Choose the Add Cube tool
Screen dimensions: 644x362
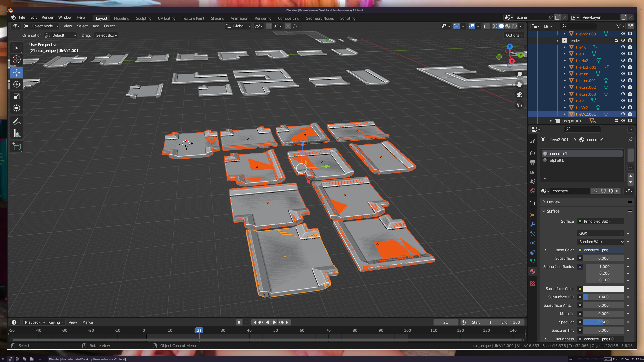[x=17, y=146]
